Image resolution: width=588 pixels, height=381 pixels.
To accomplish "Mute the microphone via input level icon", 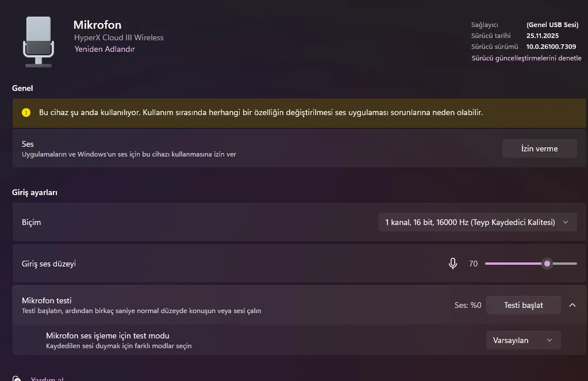I will point(453,264).
